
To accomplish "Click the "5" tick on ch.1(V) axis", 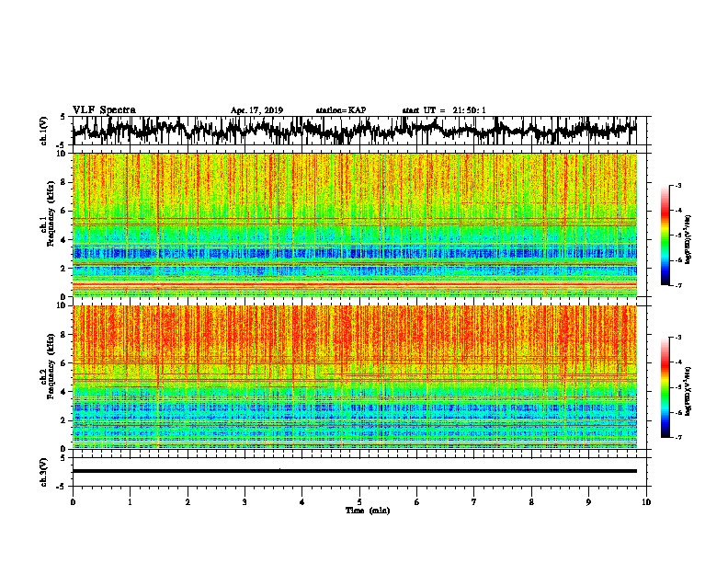I will pos(63,117).
